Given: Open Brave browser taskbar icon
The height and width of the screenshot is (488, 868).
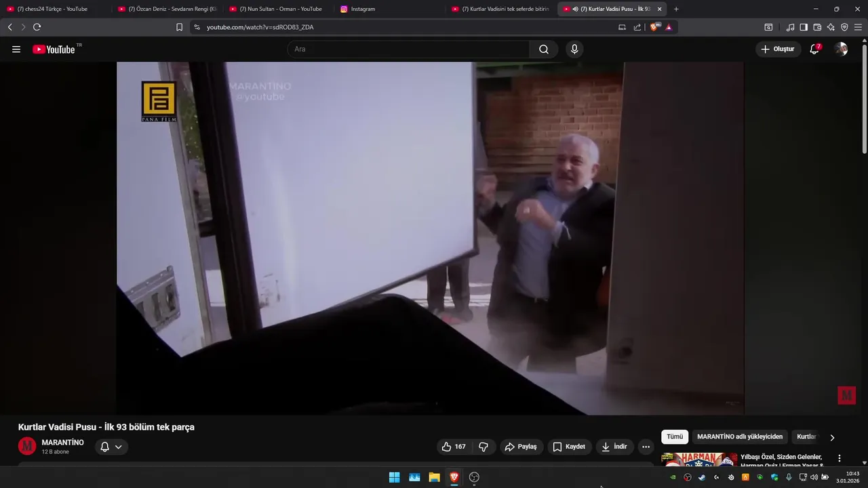Looking at the screenshot, I should (454, 477).
